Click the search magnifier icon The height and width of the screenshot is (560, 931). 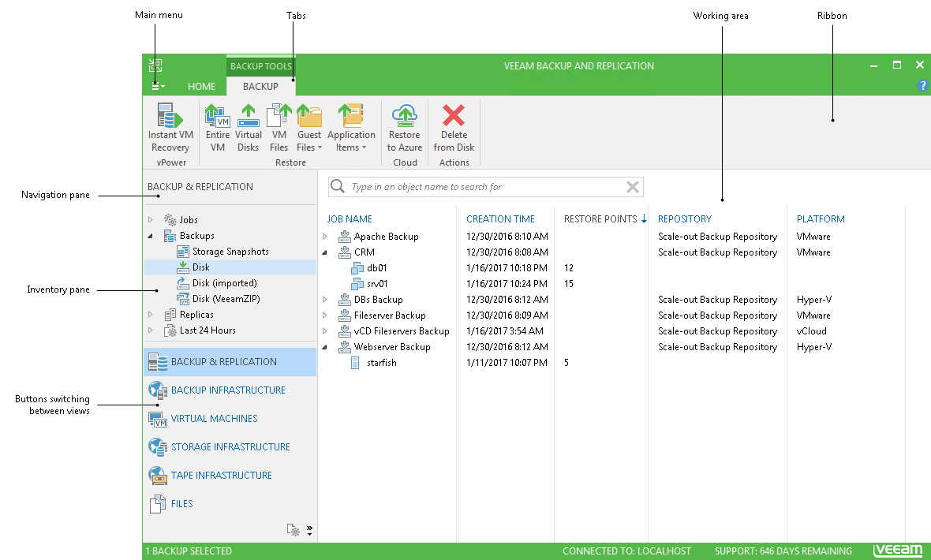coord(338,186)
